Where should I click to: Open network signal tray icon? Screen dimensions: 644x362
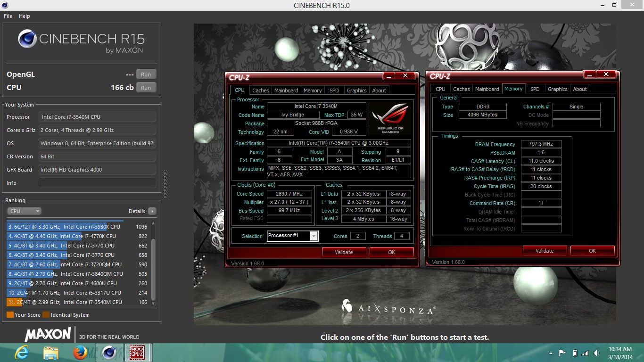click(x=585, y=353)
